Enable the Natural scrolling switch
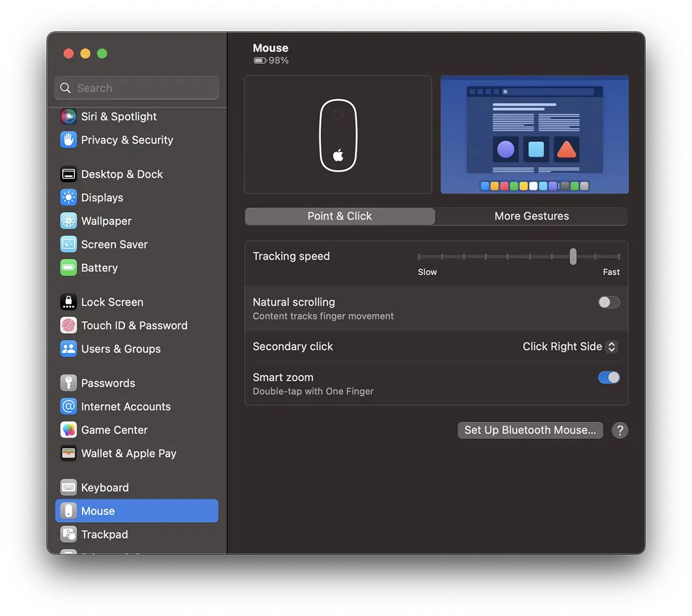Image resolution: width=692 pixels, height=616 pixels. [x=608, y=303]
